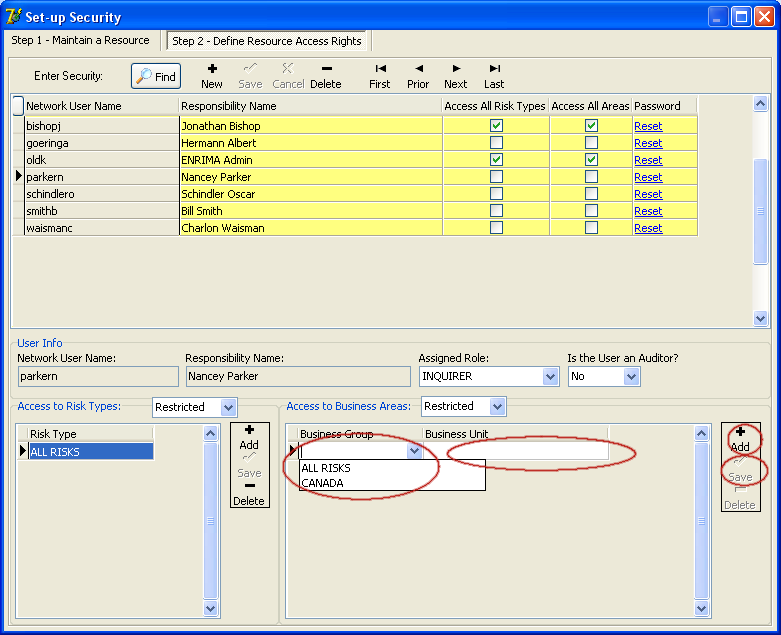Image resolution: width=781 pixels, height=635 pixels.
Task: Toggle Access All Areas for oldk
Action: [591, 160]
